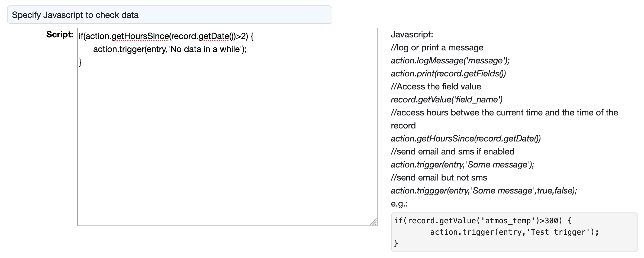Click the '//send email but not sms' comment
The width and height of the screenshot is (644, 258).
click(439, 178)
